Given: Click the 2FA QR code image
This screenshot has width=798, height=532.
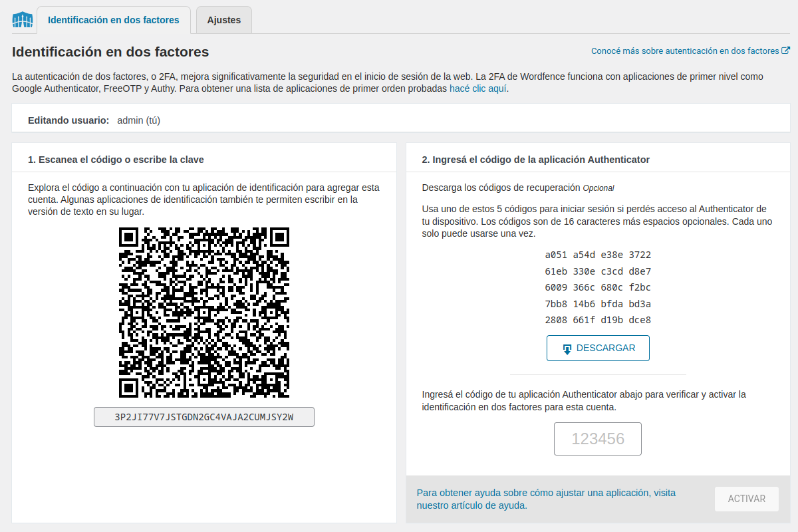Looking at the screenshot, I should coord(204,313).
